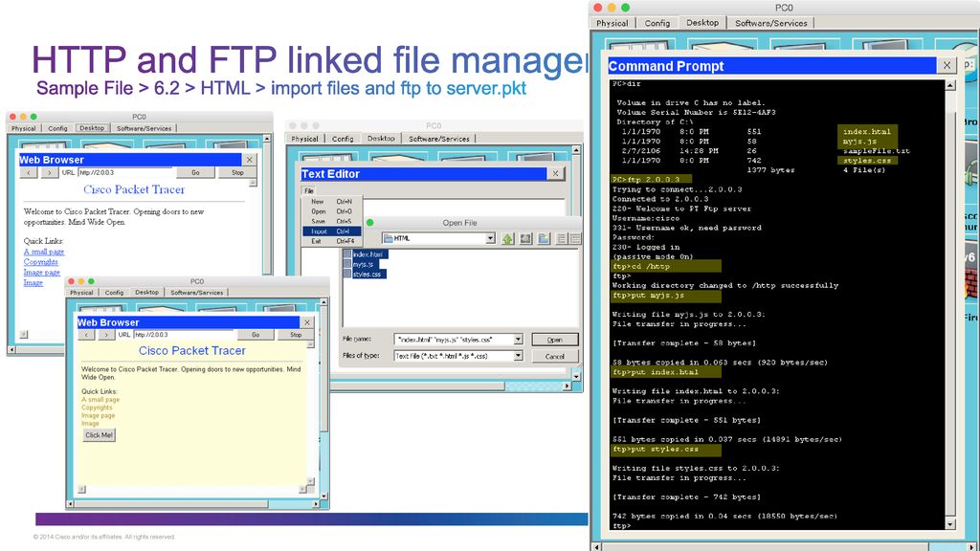Click Go in the yellow-page Web Browser
This screenshot has height=551, width=980.
pyautogui.click(x=256, y=335)
